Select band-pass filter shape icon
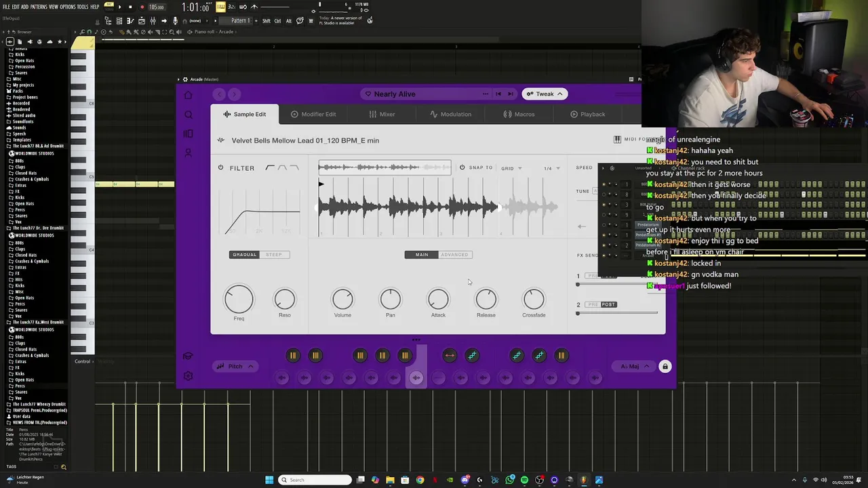868x488 pixels. (283, 167)
